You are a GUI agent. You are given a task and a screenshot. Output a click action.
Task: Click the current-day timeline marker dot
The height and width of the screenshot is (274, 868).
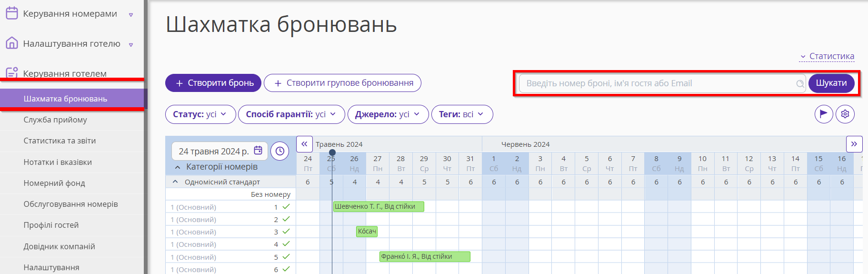(332, 152)
